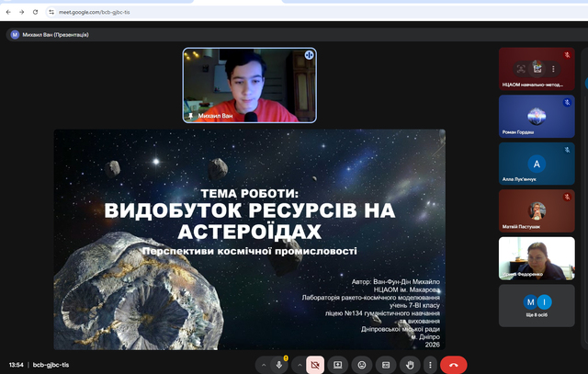Click the present screen icon
The height and width of the screenshot is (374, 588).
point(338,364)
